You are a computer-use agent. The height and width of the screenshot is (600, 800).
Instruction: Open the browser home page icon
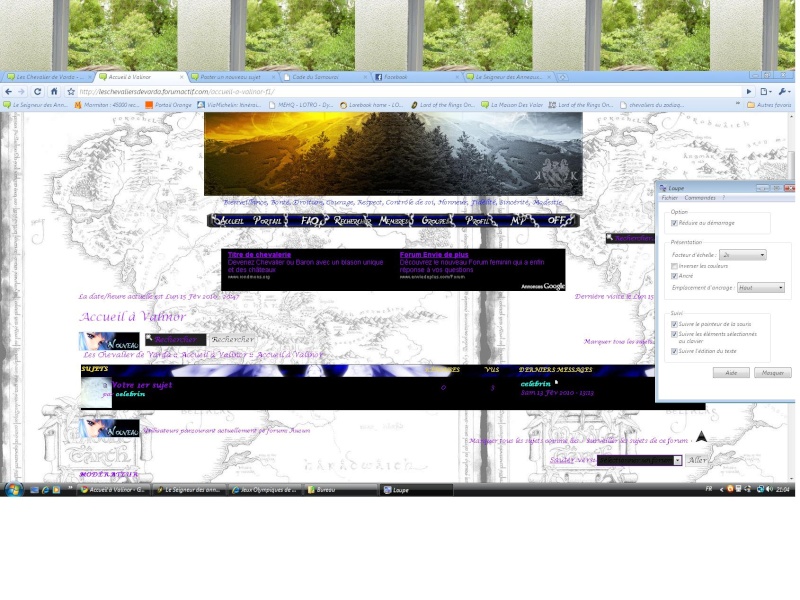(x=54, y=92)
